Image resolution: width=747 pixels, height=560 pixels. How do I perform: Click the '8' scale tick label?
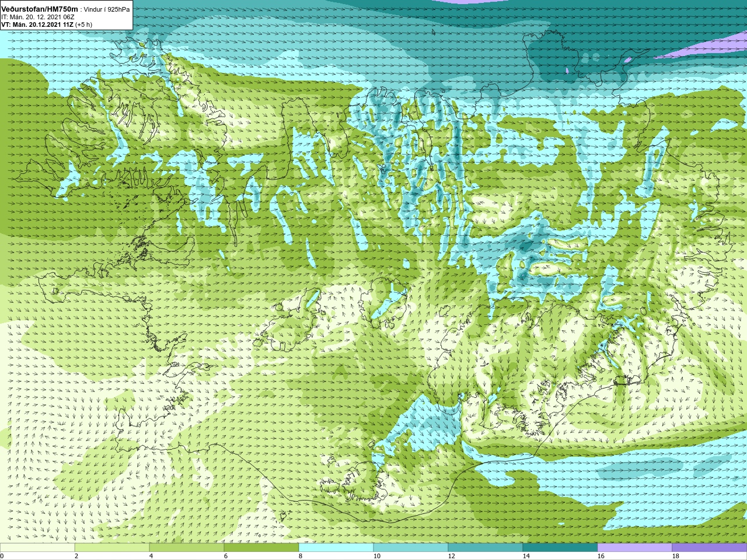point(301,556)
